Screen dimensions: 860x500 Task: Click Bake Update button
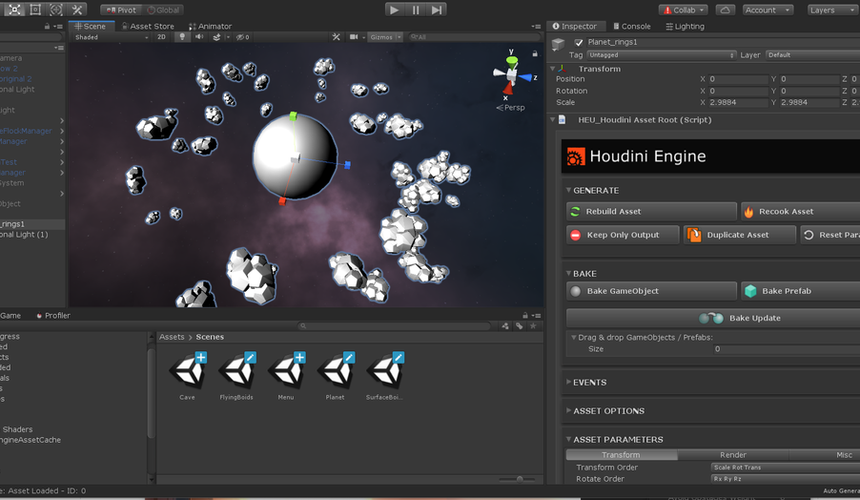click(713, 318)
